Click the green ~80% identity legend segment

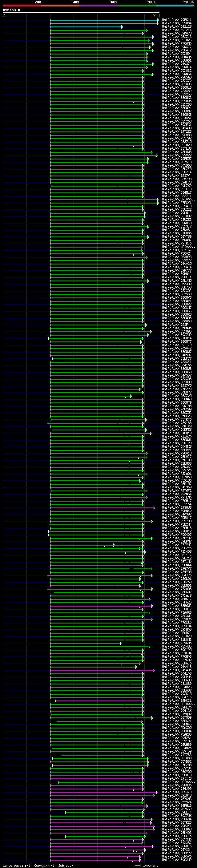pos(137,6)
